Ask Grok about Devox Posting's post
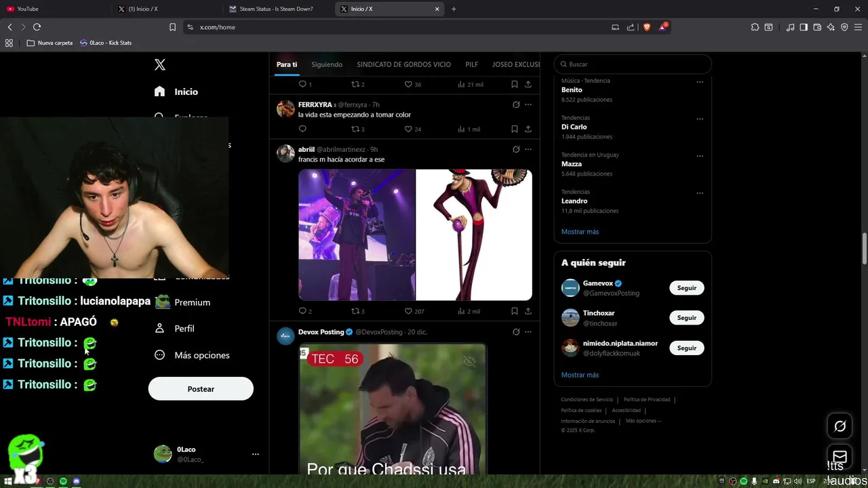The height and width of the screenshot is (488, 868). (x=516, y=332)
